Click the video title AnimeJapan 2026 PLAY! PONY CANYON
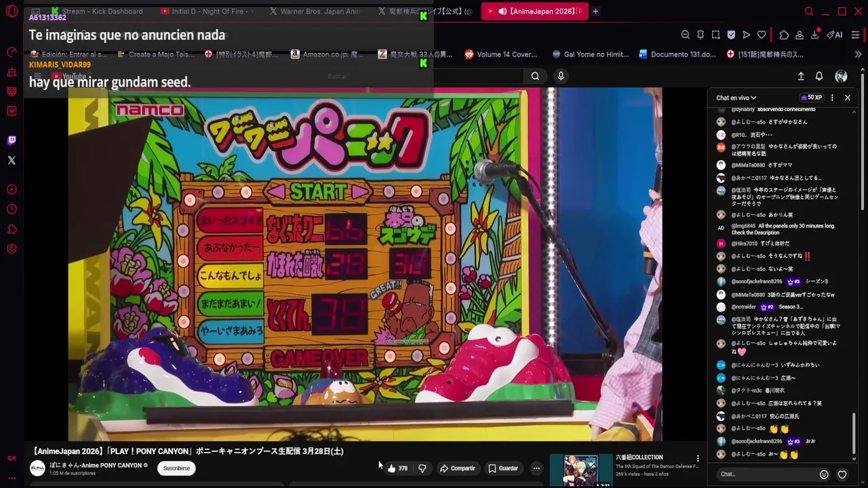This screenshot has height=488, width=868. 189,451
